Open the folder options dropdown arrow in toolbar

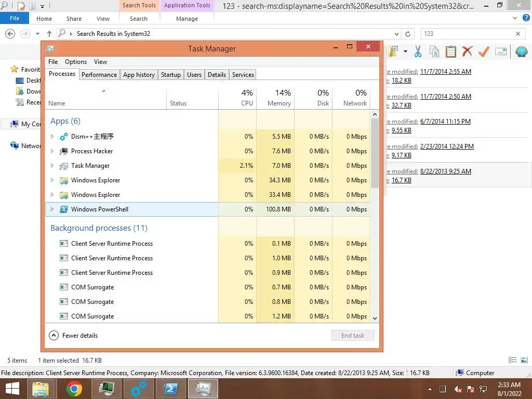pyautogui.click(x=405, y=51)
